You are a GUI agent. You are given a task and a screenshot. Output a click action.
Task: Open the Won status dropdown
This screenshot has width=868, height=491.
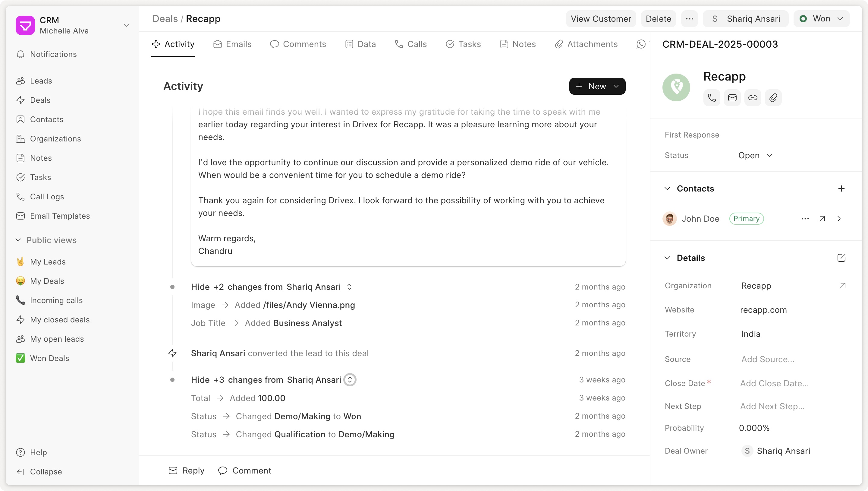pos(822,18)
